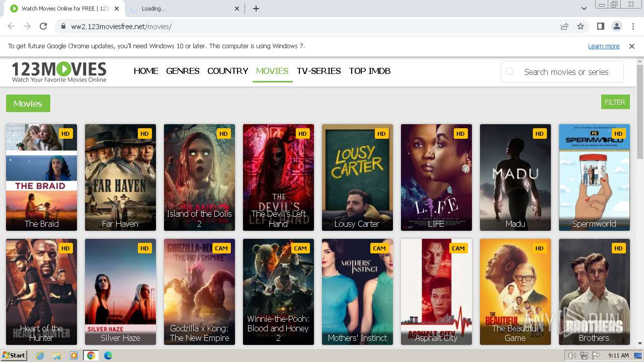Screen dimensions: 644x362
Task: Open The Devil's Left Hand poster
Action: (x=278, y=177)
